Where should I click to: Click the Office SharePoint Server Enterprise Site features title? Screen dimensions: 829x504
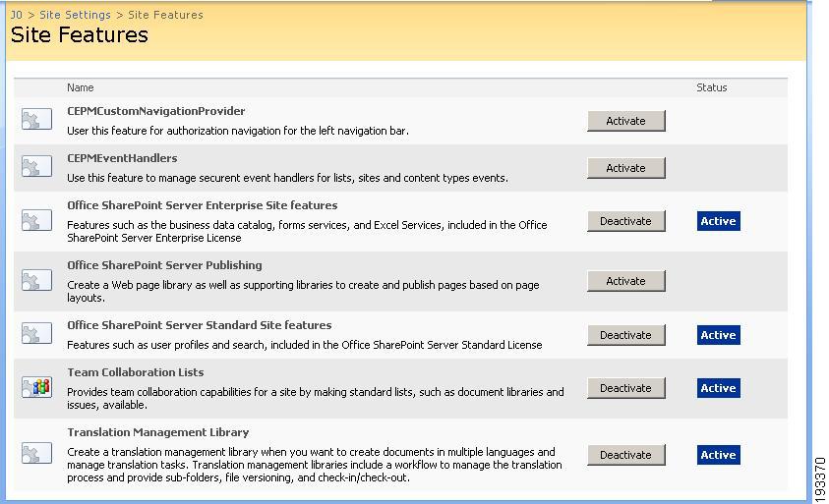[x=203, y=205]
